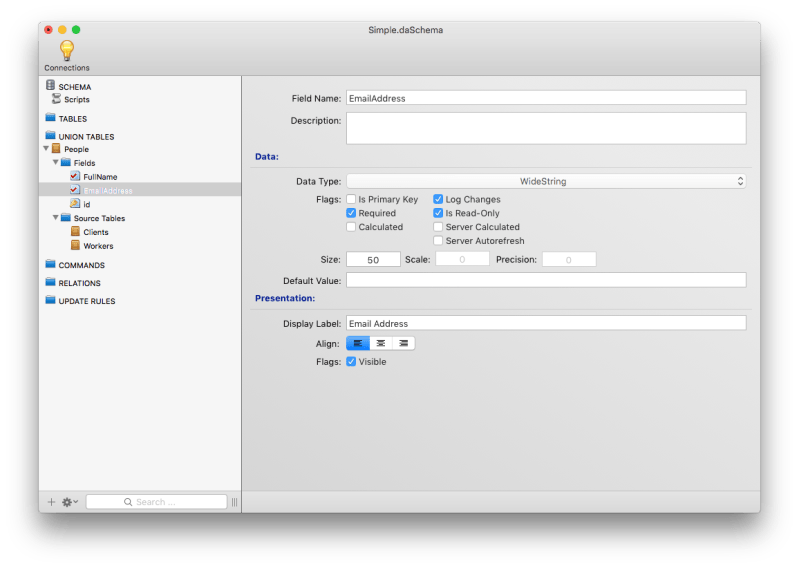The height and width of the screenshot is (568, 799).
Task: Click the UNION TABLES folder icon
Action: [50, 136]
